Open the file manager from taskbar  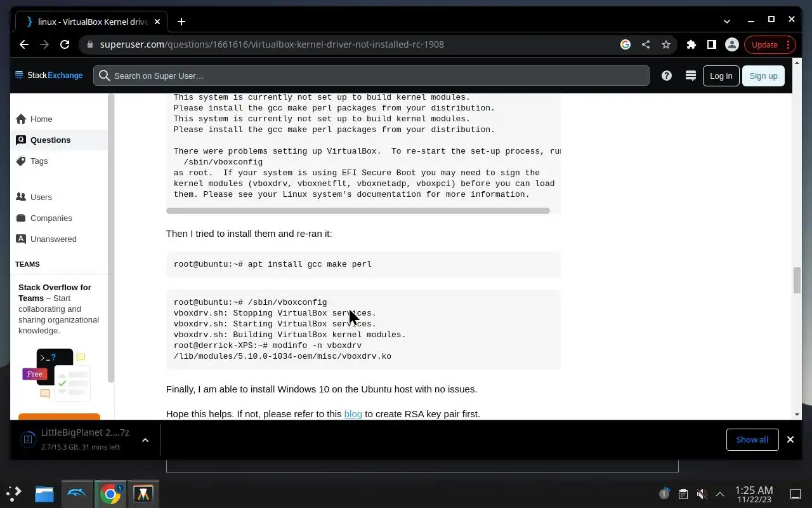point(44,494)
